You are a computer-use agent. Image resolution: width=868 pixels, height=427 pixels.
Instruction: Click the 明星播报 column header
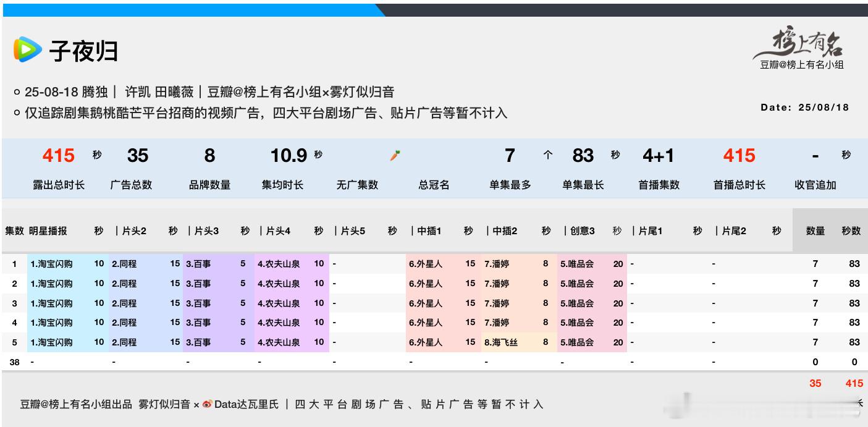click(48, 230)
